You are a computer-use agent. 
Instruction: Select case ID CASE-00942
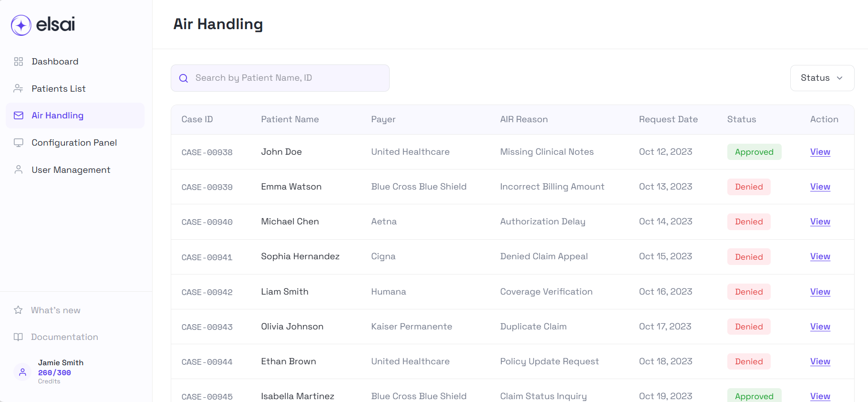pyautogui.click(x=207, y=292)
